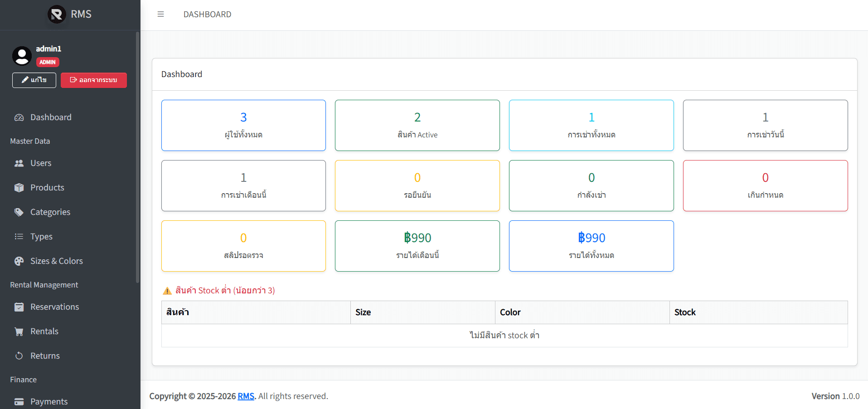Click the Version 1.0.0 text
The height and width of the screenshot is (409, 868).
[835, 396]
